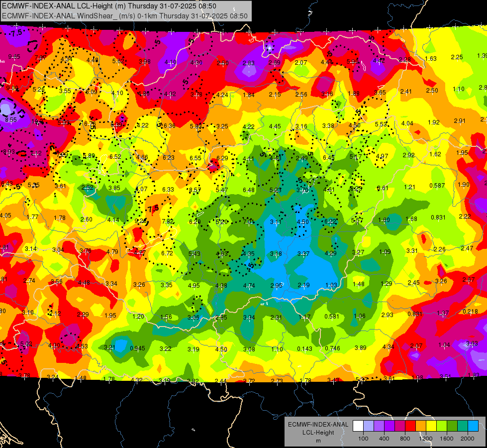
Task: Click the lime green swatch left of 1600
Action: coord(442,426)
